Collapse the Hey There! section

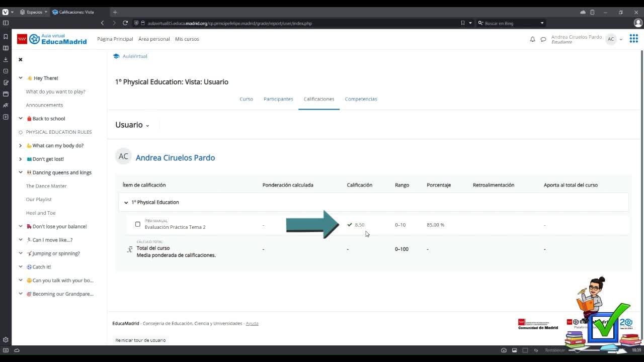pyautogui.click(x=21, y=78)
